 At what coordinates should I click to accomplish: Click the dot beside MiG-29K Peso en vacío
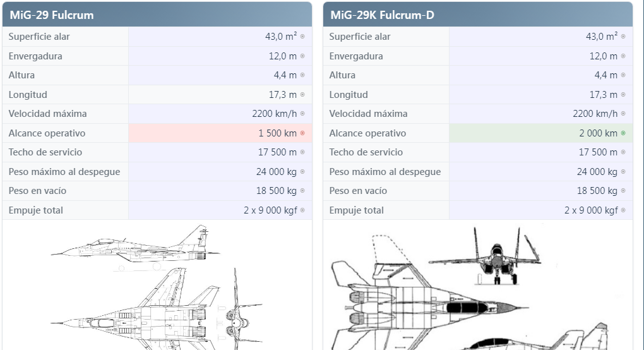point(623,191)
